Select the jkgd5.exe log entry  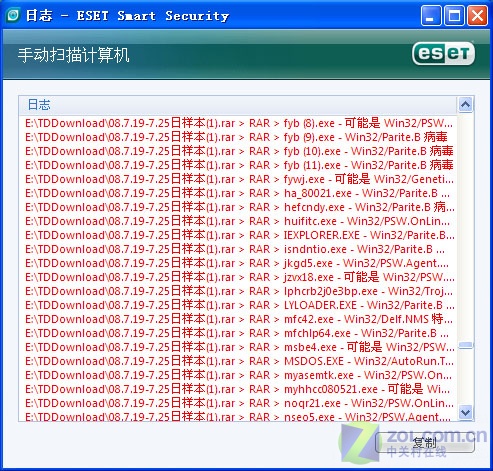pos(239,263)
